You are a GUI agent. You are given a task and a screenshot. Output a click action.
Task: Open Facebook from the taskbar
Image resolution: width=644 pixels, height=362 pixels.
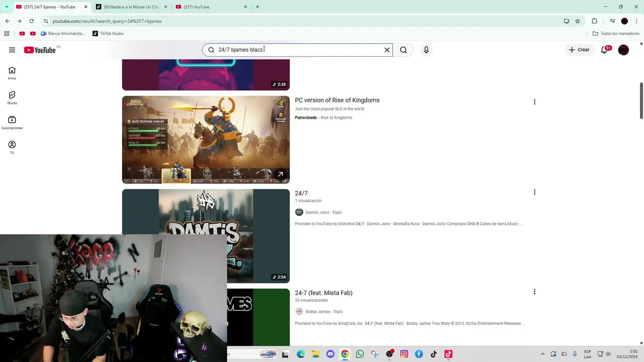[x=419, y=354]
